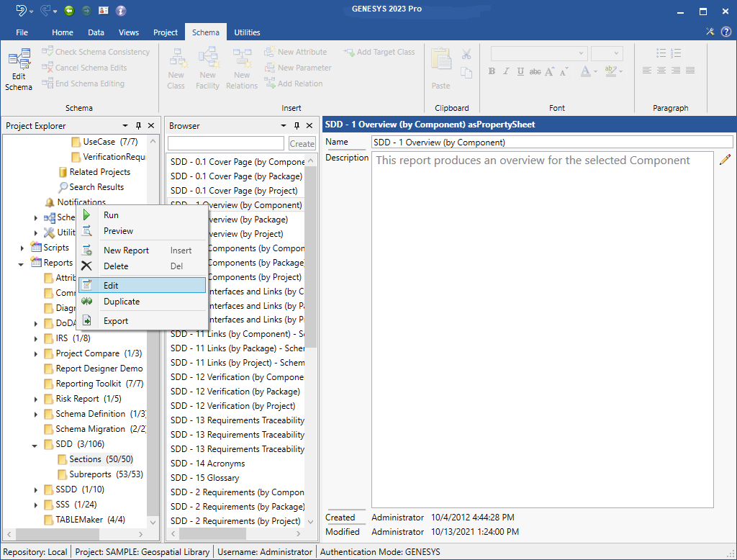Expand the IRS reports folder
This screenshot has height=560, width=737.
[x=36, y=338]
